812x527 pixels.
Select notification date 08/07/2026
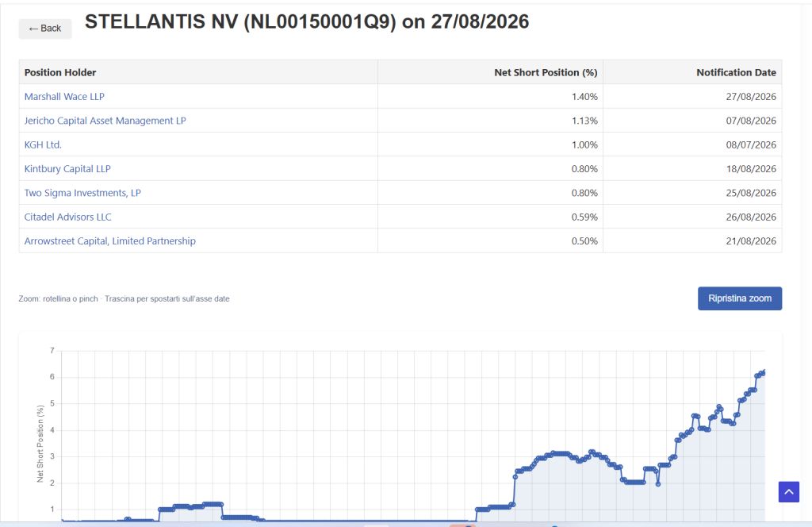[x=751, y=144]
